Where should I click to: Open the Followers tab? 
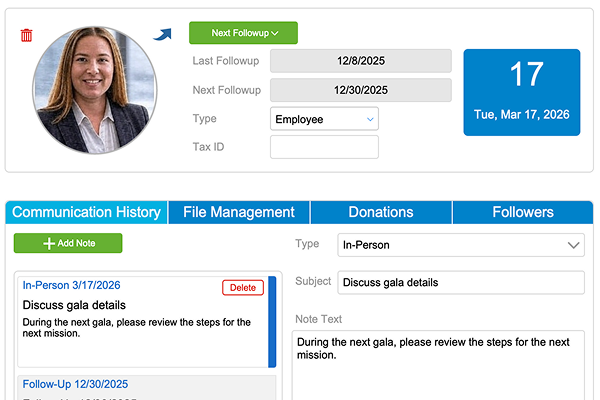click(523, 212)
